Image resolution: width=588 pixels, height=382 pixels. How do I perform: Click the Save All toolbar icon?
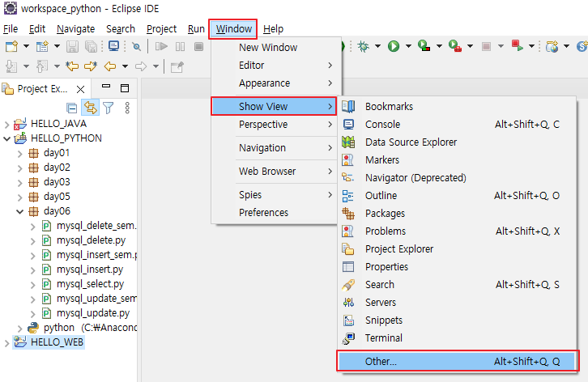point(91,46)
